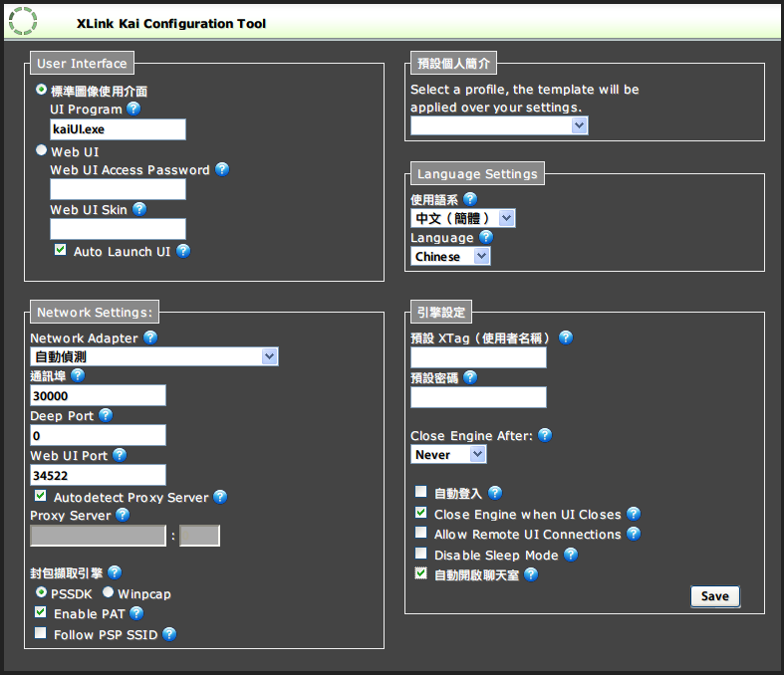Select the Web UI radio button
This screenshot has width=784, height=675.
[x=41, y=151]
